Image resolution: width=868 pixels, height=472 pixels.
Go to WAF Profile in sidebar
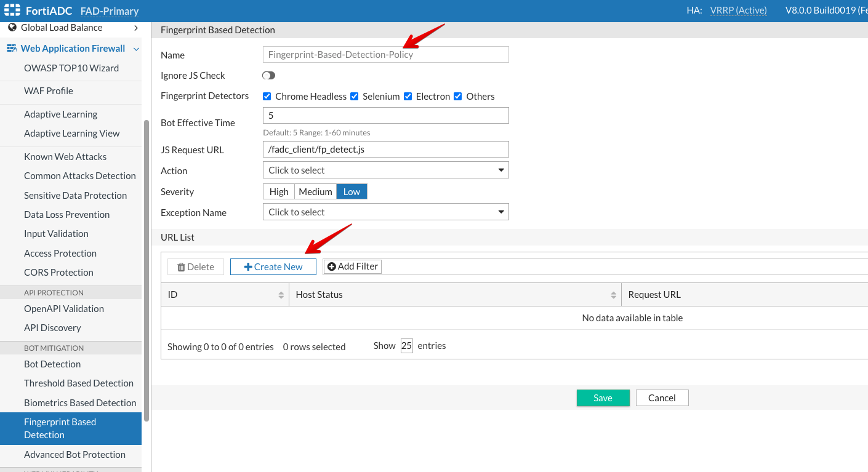coord(49,91)
